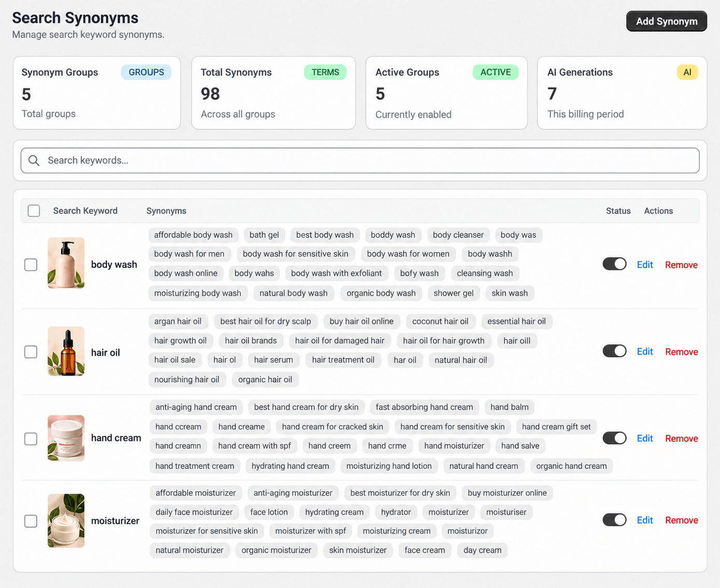Click the Status column header
The width and height of the screenshot is (720, 588).
coord(618,211)
